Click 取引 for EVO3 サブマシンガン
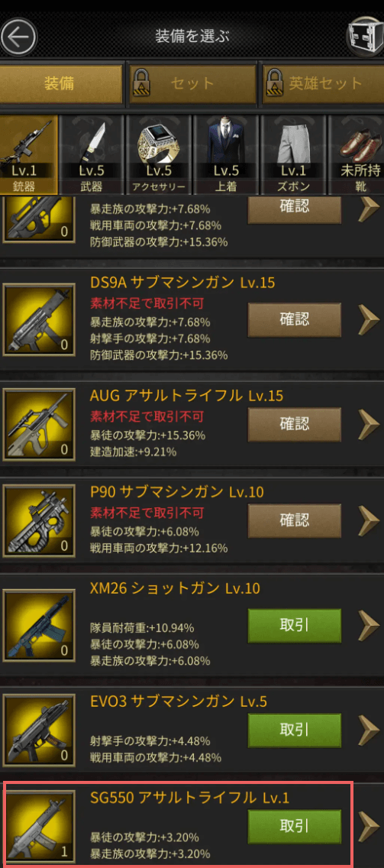Viewport: 384px width, 868px height. (x=295, y=730)
